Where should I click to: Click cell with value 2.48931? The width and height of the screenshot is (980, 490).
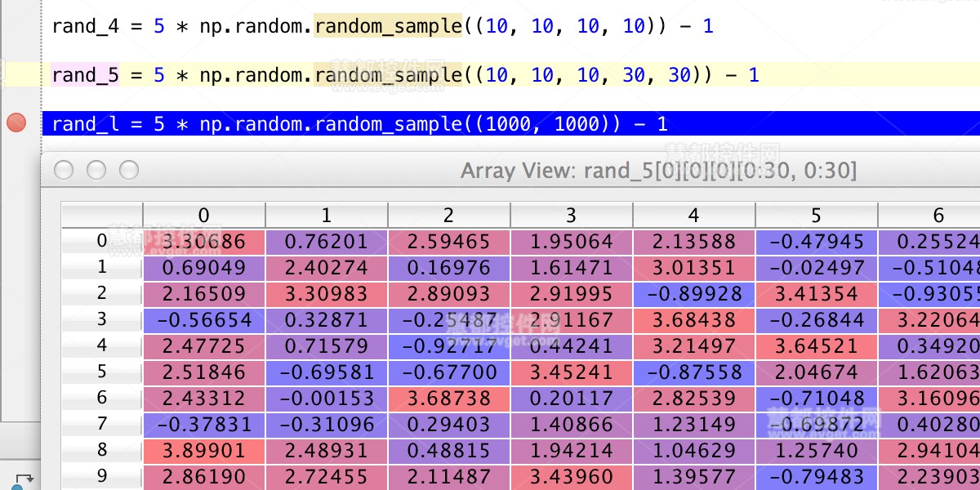[327, 451]
